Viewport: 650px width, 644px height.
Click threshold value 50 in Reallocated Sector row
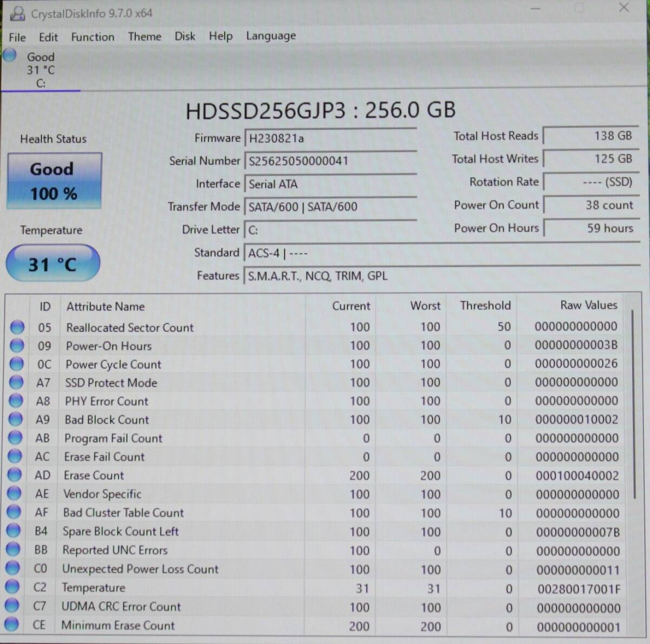coord(504,327)
